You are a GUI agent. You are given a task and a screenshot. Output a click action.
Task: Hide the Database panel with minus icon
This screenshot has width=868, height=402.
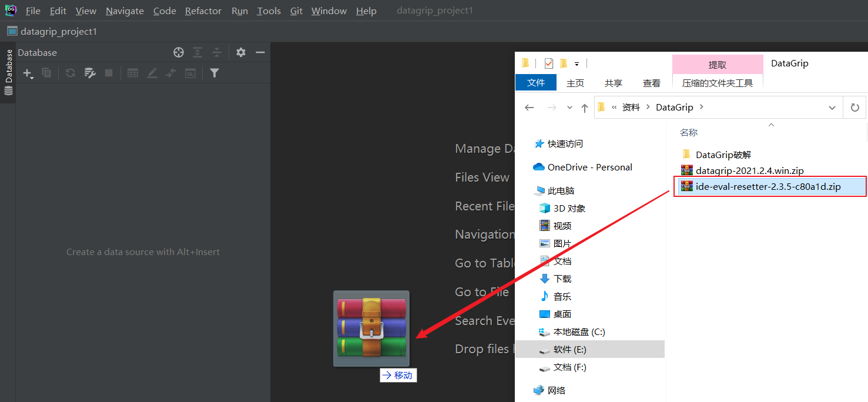click(260, 52)
